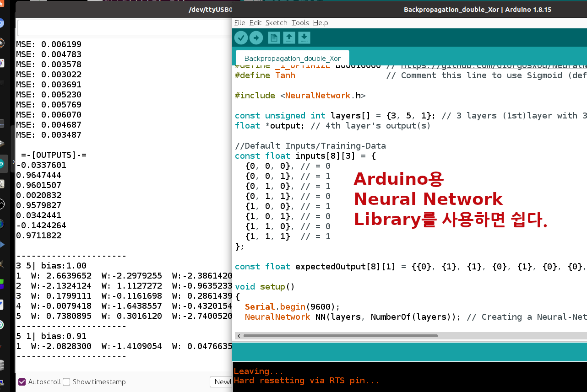587x392 pixels.
Task: Click the 'NeuralNetwork NN(layers, ...' line
Action: pyautogui.click(x=416, y=317)
